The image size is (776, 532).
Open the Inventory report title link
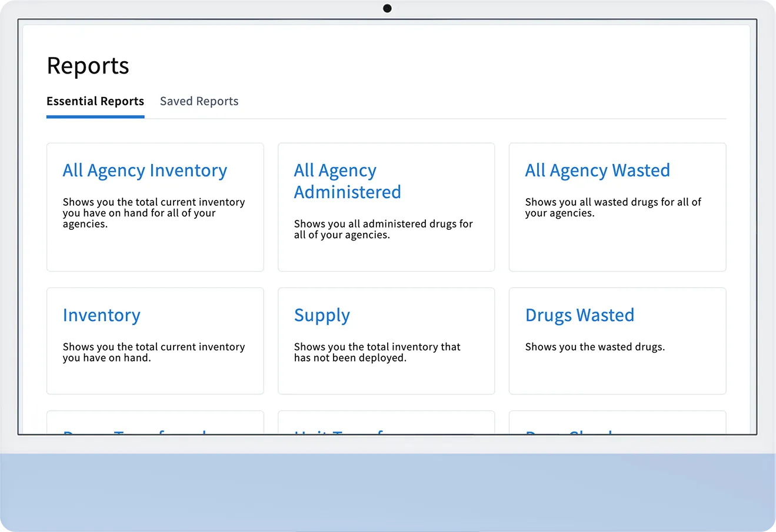pyautogui.click(x=101, y=316)
